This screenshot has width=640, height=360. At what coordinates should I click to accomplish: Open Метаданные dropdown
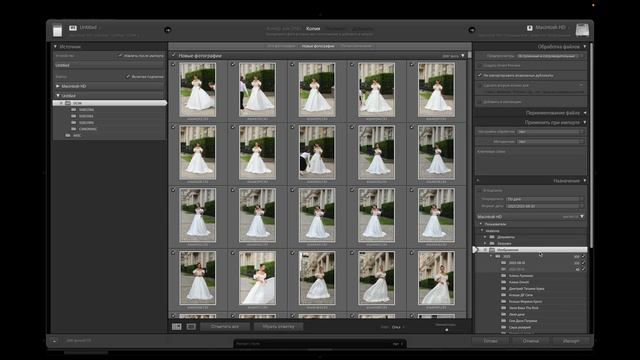click(550, 142)
